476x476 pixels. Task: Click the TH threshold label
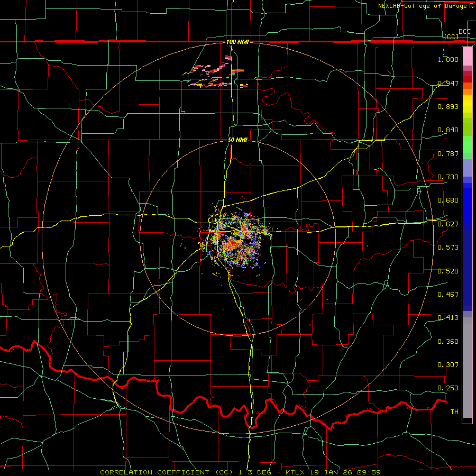click(x=454, y=412)
